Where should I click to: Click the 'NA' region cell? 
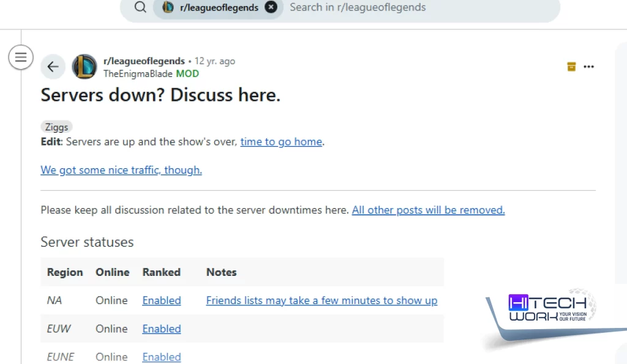click(x=54, y=300)
